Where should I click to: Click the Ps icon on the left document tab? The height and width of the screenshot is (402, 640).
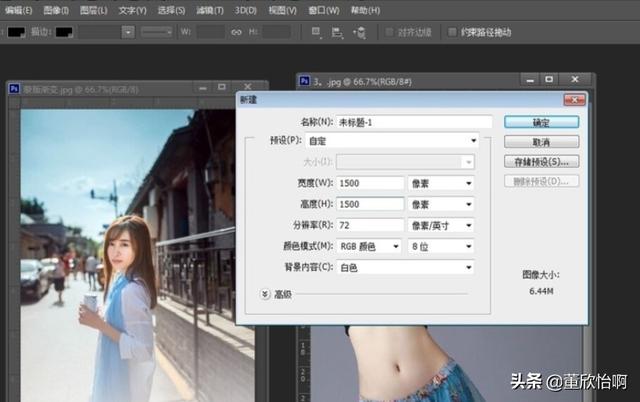click(x=14, y=90)
